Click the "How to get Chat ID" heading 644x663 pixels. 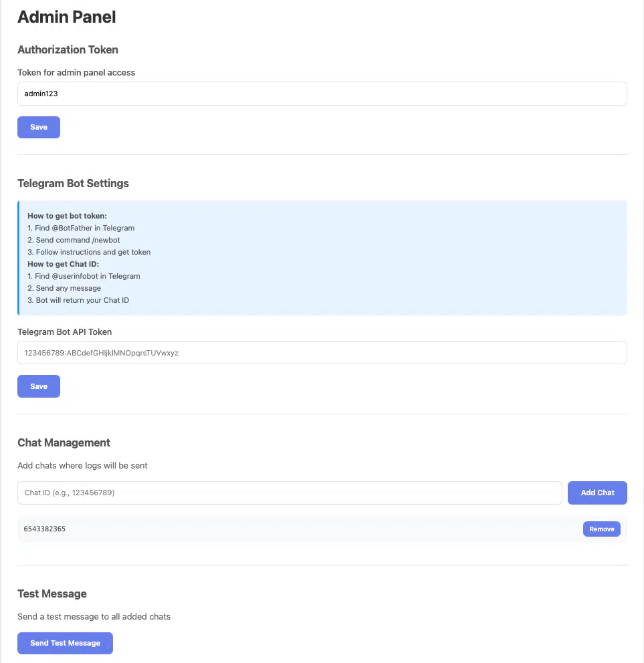(x=63, y=264)
